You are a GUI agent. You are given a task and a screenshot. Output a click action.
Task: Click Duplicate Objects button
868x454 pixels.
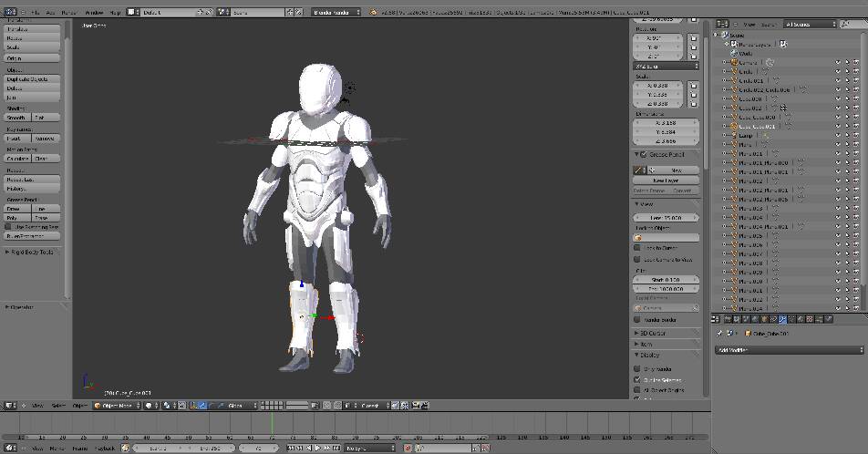[32, 79]
